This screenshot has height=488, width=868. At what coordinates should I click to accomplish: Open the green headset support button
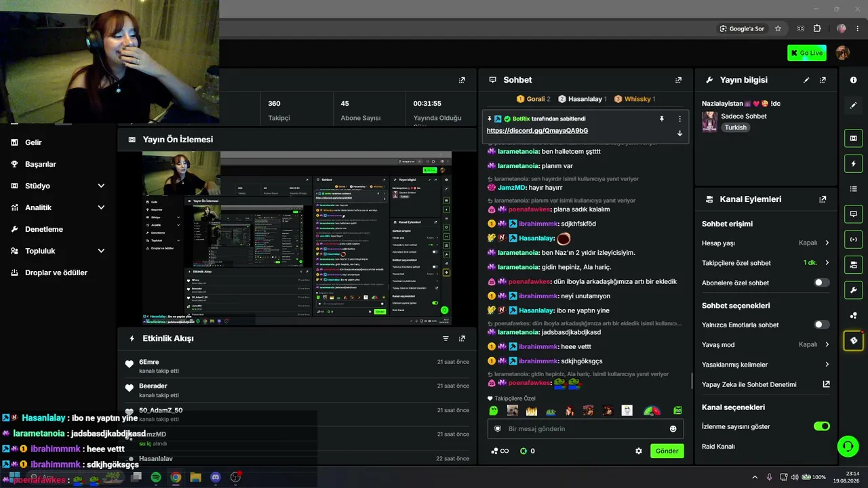click(848, 446)
